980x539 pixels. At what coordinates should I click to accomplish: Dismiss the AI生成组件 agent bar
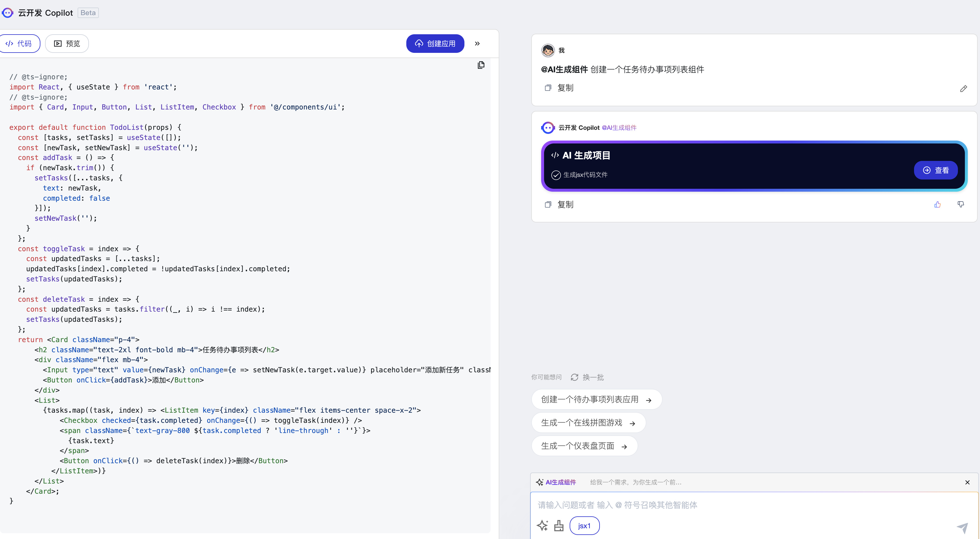968,482
